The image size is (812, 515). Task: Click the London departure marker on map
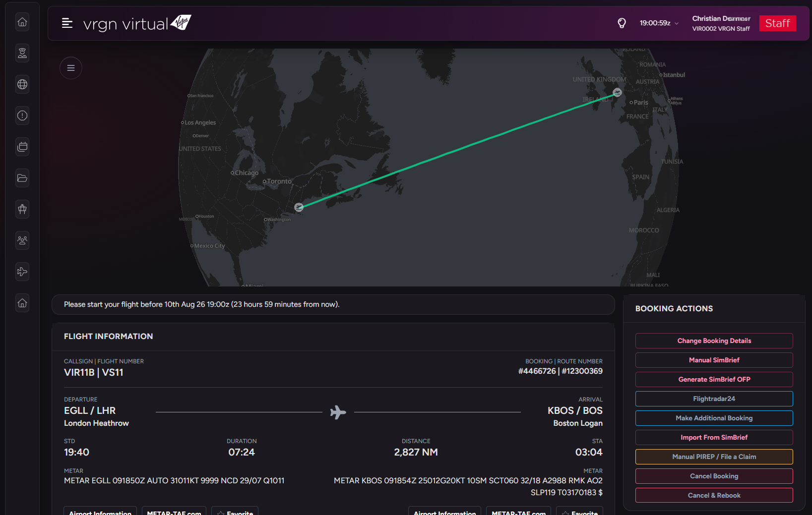[617, 92]
